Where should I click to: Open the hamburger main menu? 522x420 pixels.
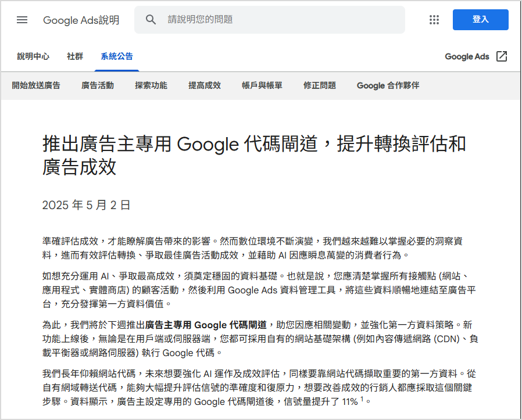22,20
